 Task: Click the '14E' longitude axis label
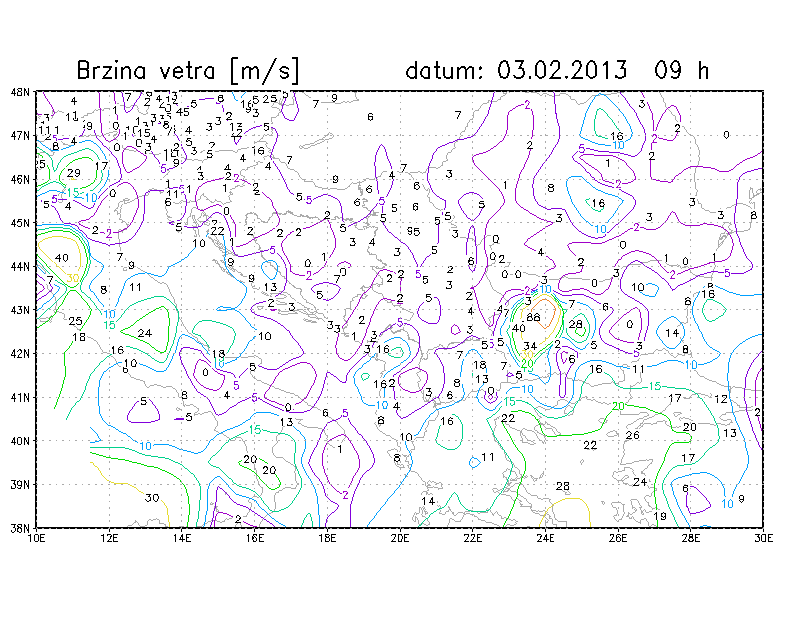point(182,538)
